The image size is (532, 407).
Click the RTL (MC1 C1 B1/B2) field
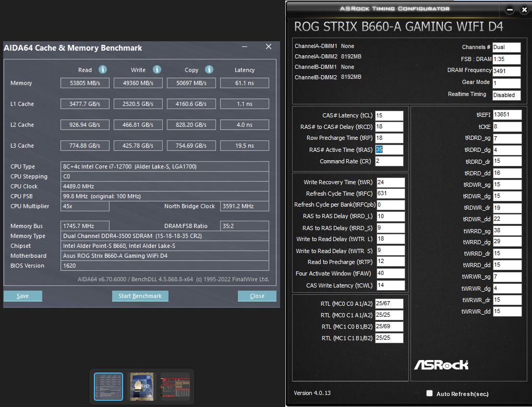point(389,338)
